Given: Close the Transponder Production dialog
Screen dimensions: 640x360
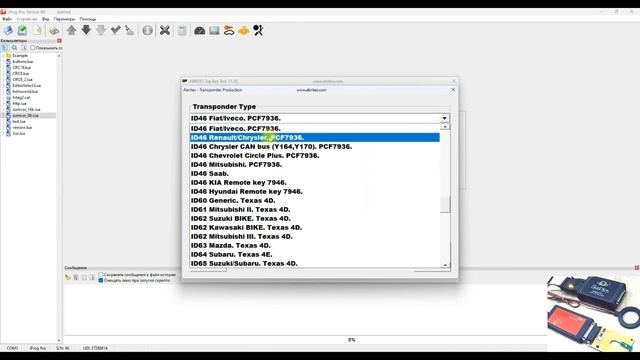Looking at the screenshot, I should pyautogui.click(x=453, y=90).
